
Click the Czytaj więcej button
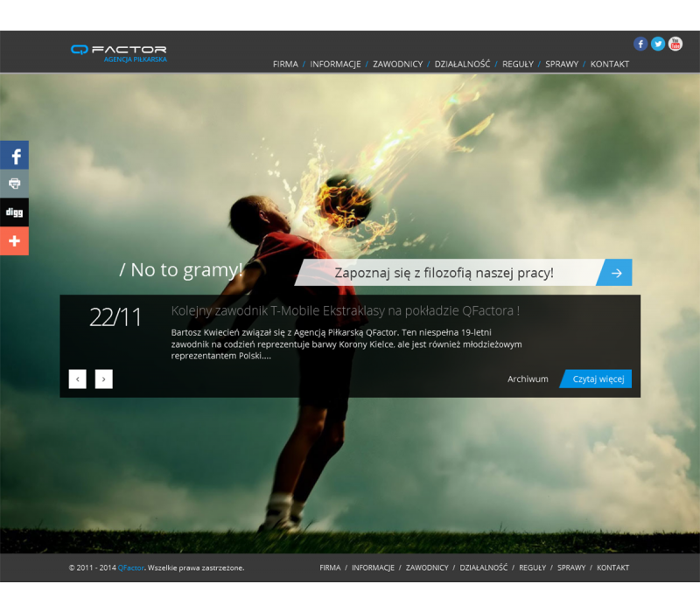click(598, 379)
